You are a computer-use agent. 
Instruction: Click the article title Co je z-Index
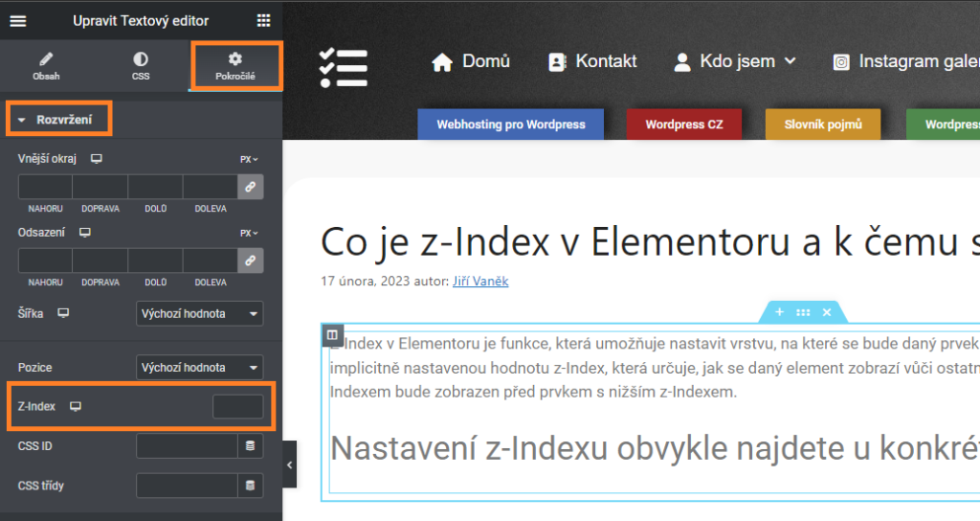(x=650, y=242)
